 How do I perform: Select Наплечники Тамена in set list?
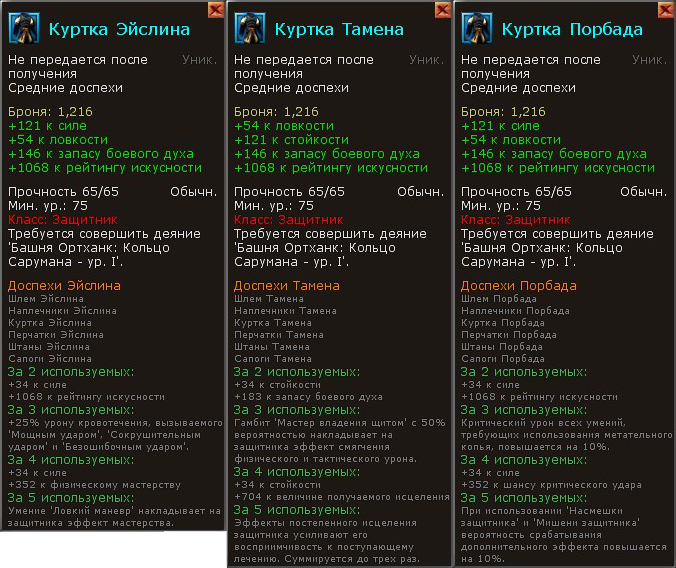(285, 311)
